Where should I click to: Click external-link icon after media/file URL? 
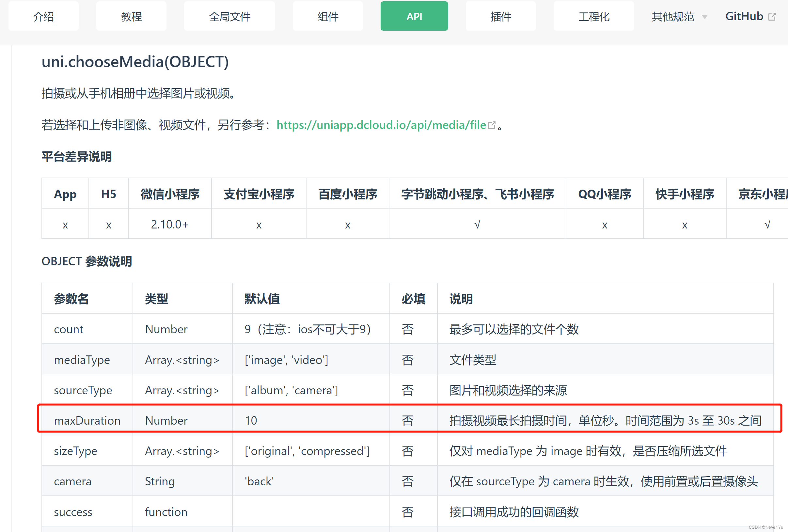pyautogui.click(x=492, y=125)
